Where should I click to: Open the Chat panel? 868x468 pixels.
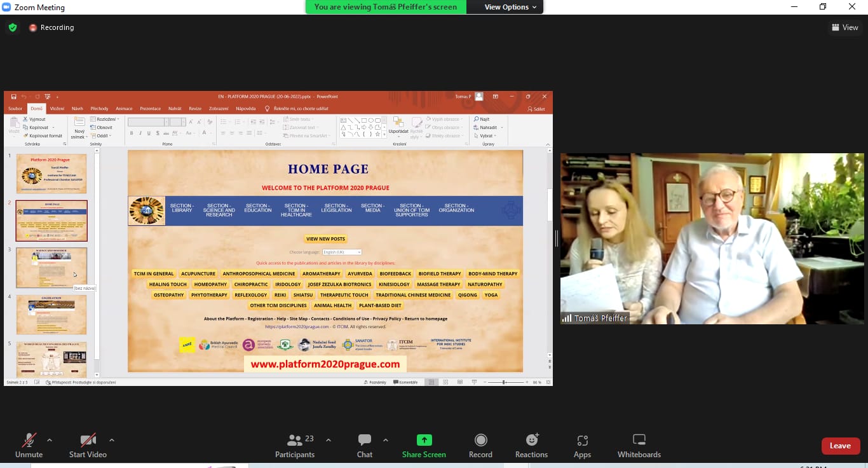[x=364, y=440]
